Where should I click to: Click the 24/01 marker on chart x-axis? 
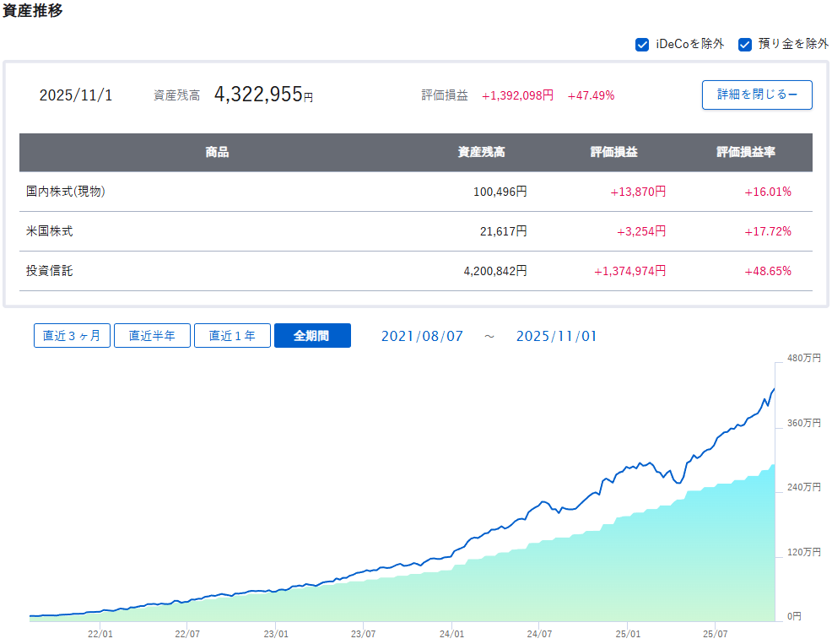pyautogui.click(x=451, y=633)
